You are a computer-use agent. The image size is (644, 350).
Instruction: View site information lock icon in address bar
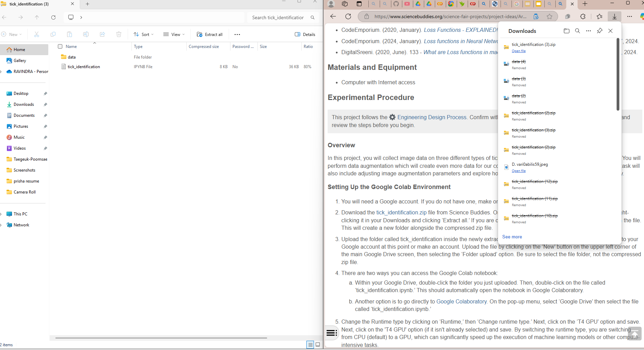(367, 16)
